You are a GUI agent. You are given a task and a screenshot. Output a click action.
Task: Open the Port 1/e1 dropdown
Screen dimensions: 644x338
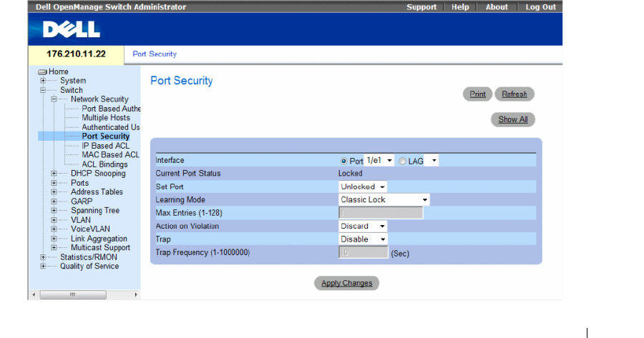coord(379,160)
